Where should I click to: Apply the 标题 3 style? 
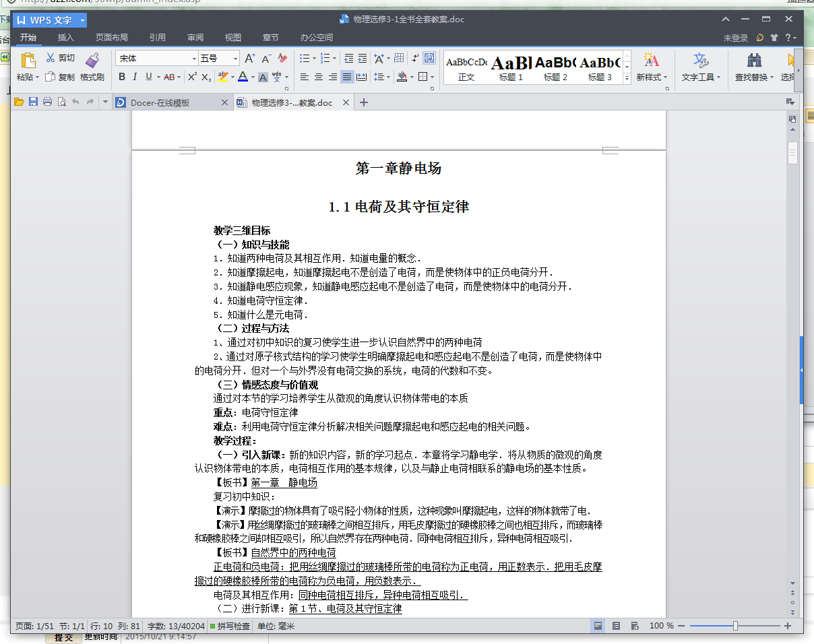point(600,68)
